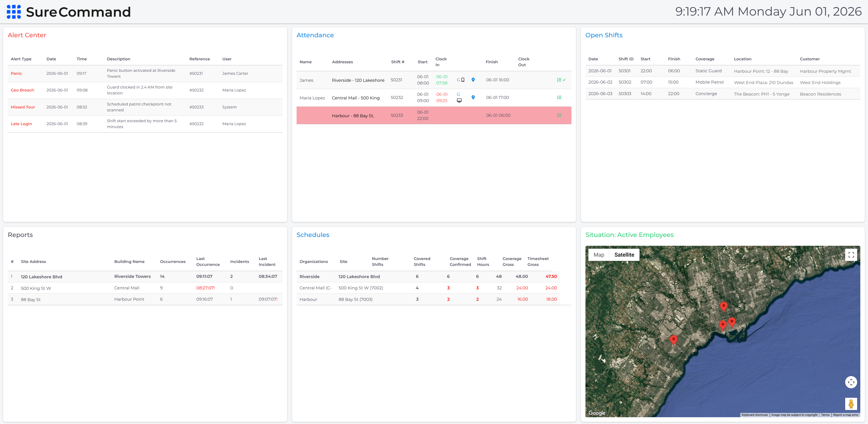Click the northernmost red map marker
868x424 pixels.
[x=723, y=307]
